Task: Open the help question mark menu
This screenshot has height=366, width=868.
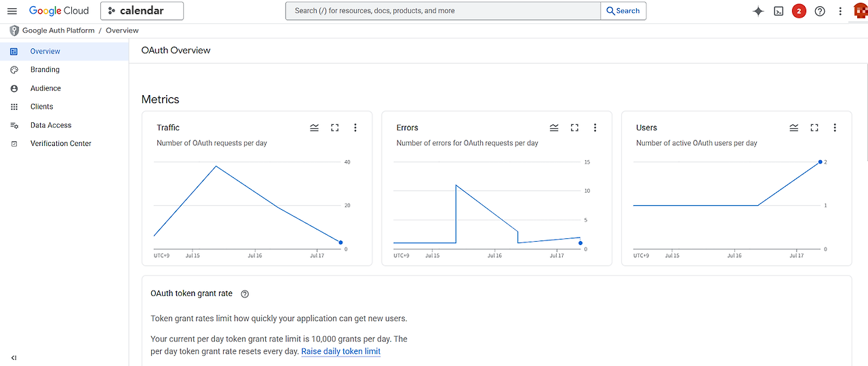Action: coord(820,11)
